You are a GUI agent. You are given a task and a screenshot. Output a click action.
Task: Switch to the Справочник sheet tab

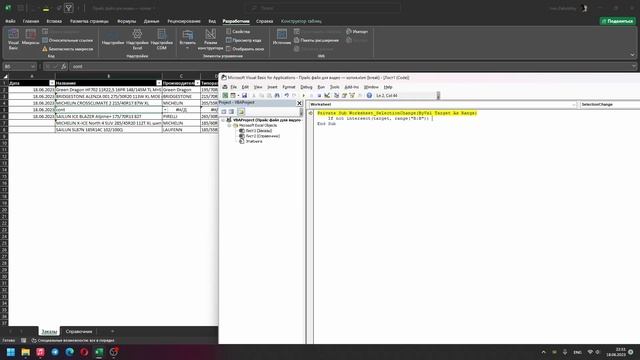point(79,331)
